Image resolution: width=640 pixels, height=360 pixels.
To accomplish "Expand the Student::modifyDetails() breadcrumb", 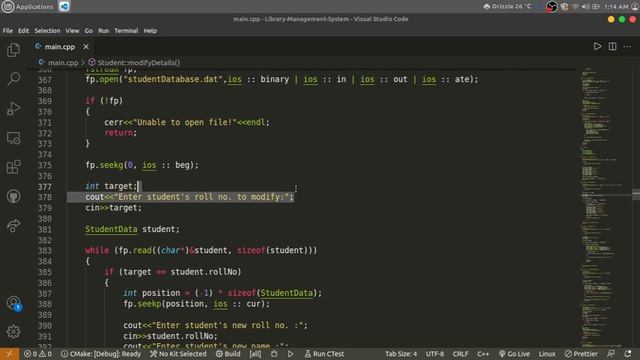I will [138, 62].
